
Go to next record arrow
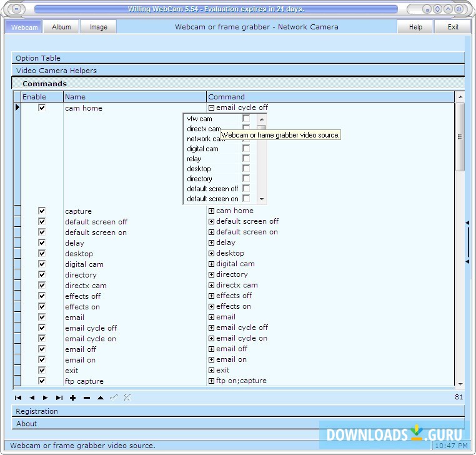[46, 397]
